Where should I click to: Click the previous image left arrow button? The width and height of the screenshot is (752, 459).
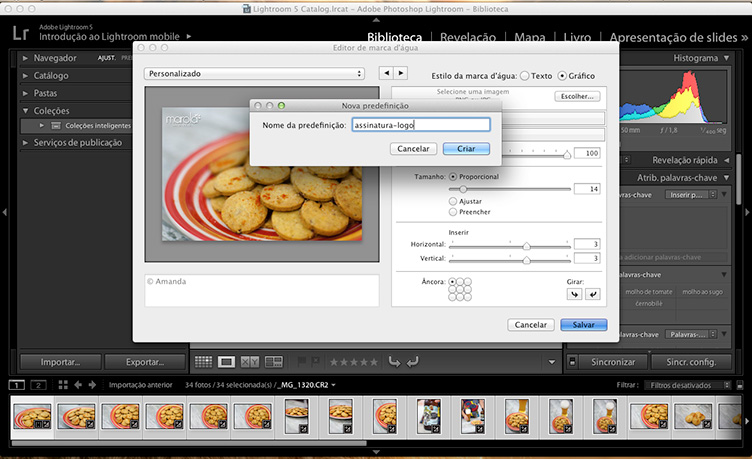(386, 73)
